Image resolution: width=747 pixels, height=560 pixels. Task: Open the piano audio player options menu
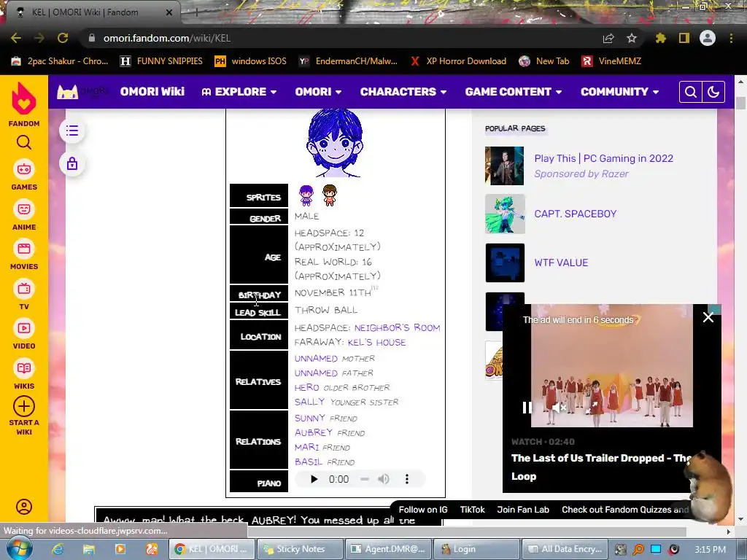(x=406, y=479)
